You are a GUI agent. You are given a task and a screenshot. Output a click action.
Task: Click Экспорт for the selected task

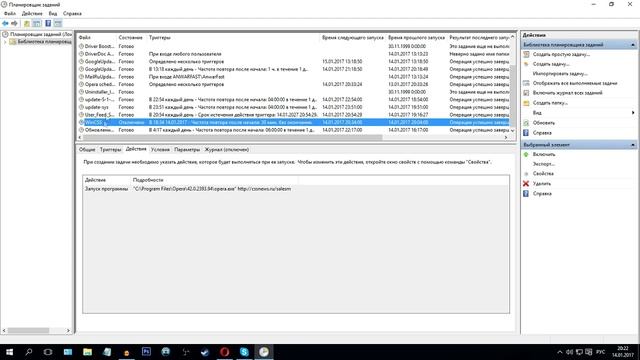(544, 164)
